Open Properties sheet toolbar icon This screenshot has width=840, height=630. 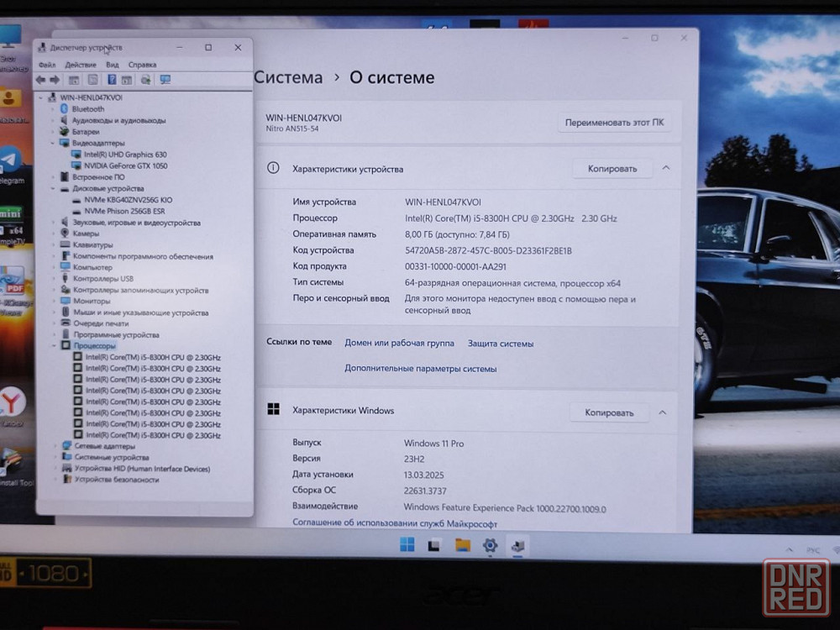pos(92,80)
